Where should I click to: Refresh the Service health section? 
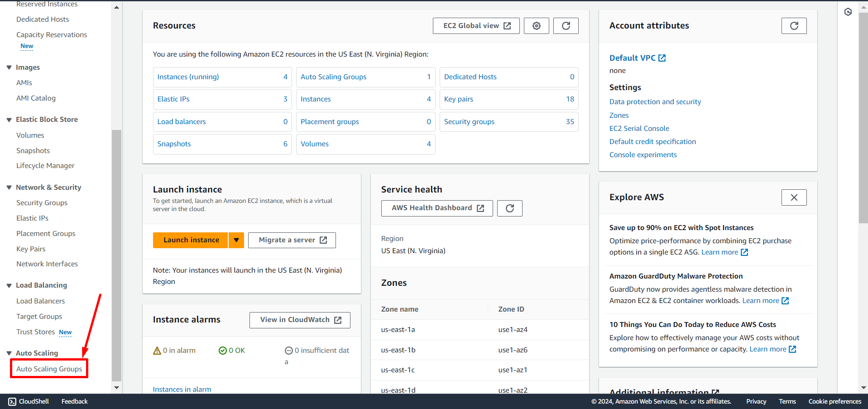509,208
